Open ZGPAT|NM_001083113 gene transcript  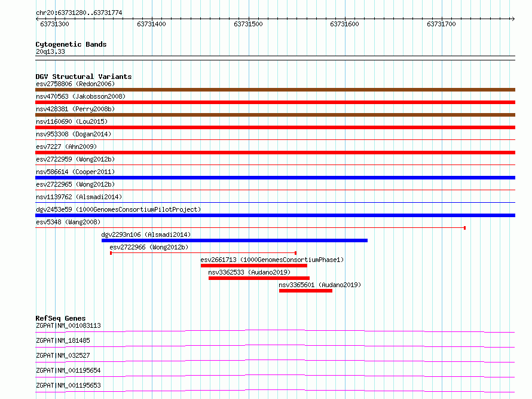(x=68, y=325)
